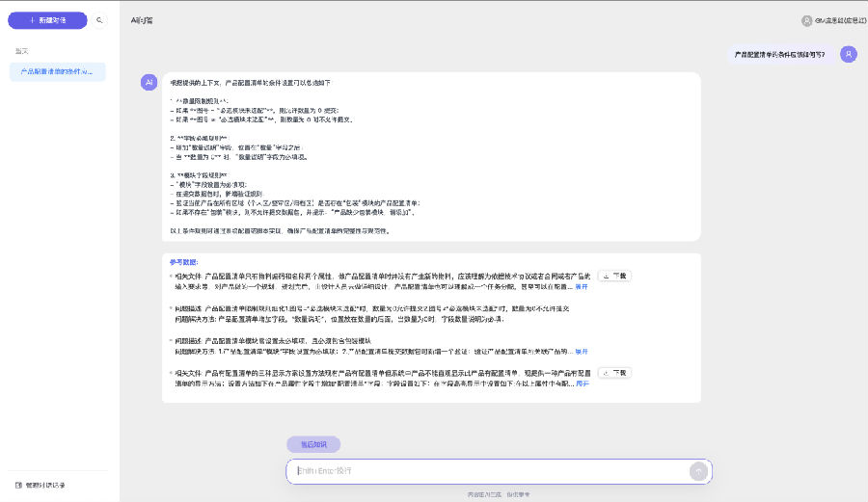
Task: Expand the last 相关文件 reference text
Action: [x=583, y=383]
